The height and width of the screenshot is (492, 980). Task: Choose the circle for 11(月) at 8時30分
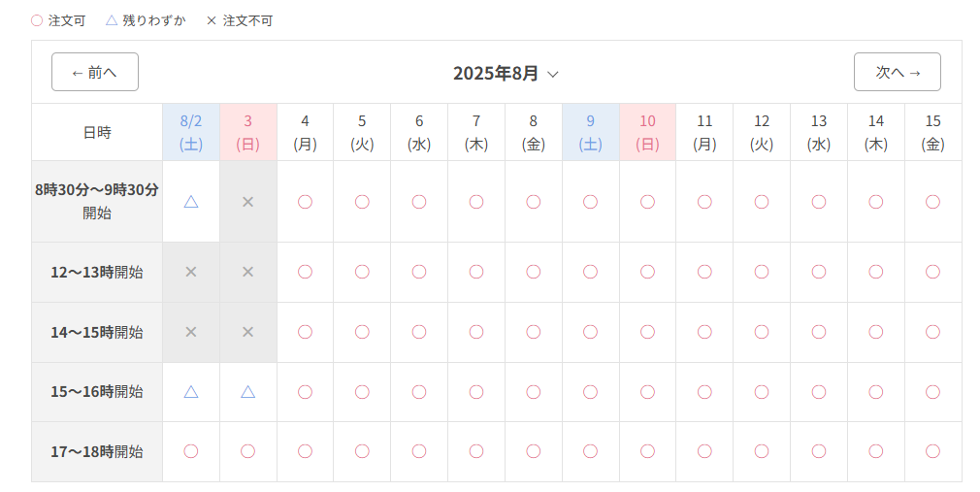coord(705,202)
